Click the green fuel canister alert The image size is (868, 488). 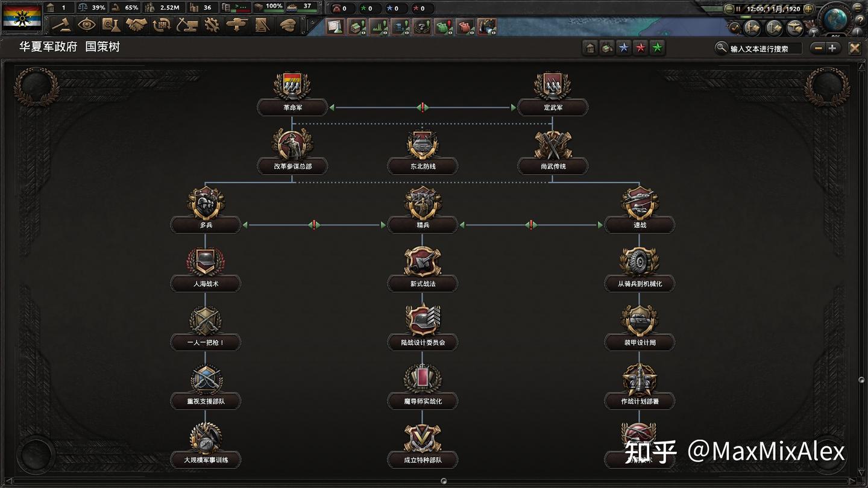(444, 27)
